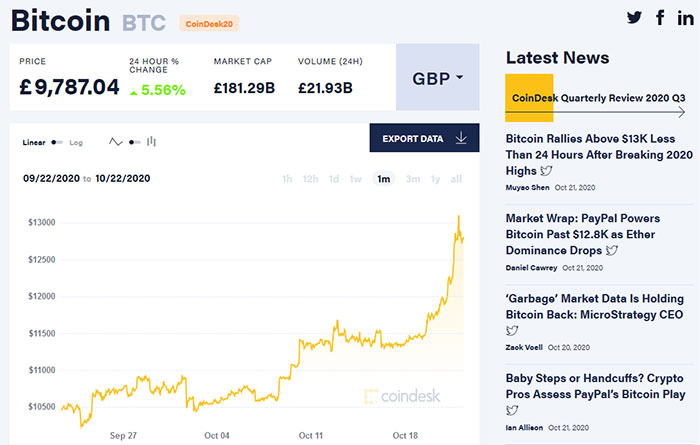Click the Log scale label

[76, 142]
